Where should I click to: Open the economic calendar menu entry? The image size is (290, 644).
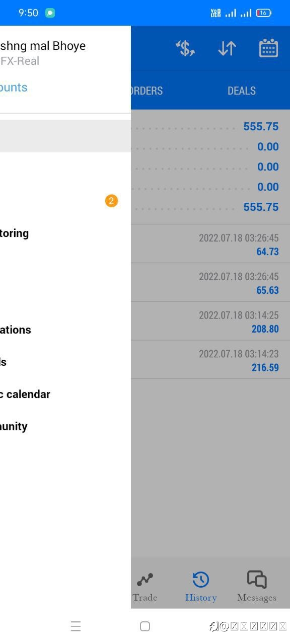(x=25, y=394)
